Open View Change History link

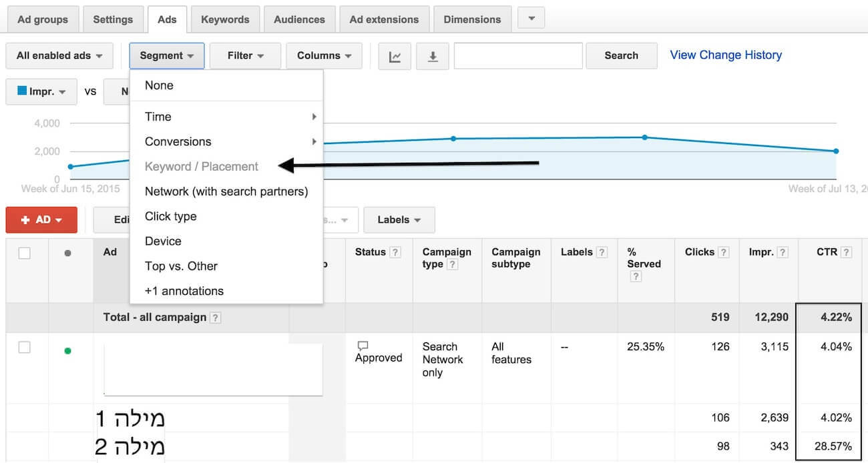tap(726, 55)
